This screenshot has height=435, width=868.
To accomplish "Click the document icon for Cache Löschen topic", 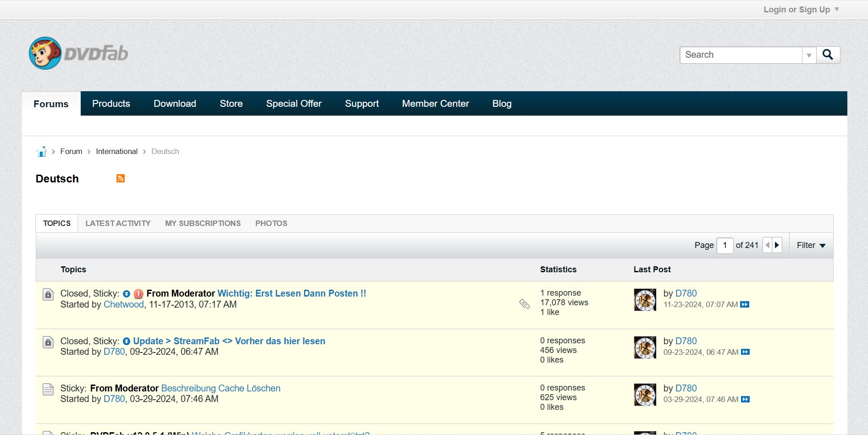I will (x=48, y=390).
